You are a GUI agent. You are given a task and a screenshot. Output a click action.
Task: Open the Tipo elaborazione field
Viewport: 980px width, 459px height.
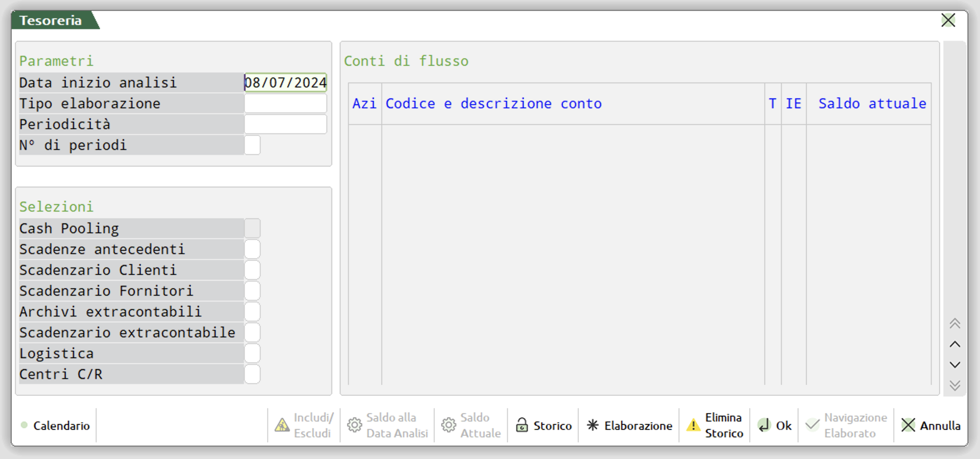(285, 103)
